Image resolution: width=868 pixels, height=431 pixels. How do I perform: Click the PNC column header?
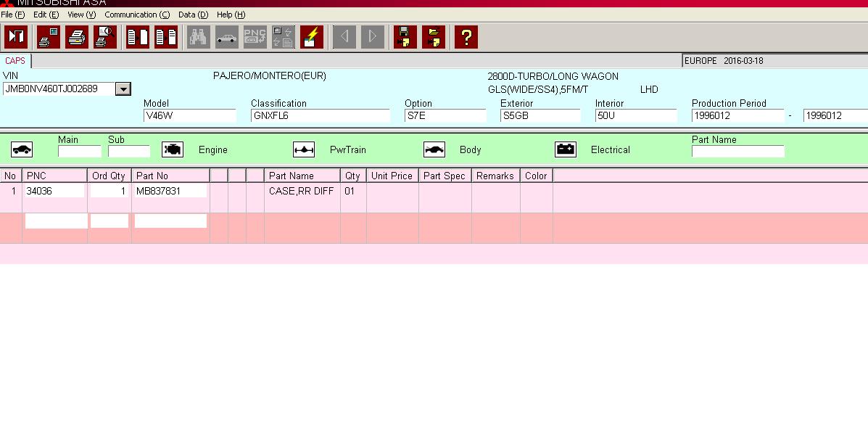click(x=55, y=176)
